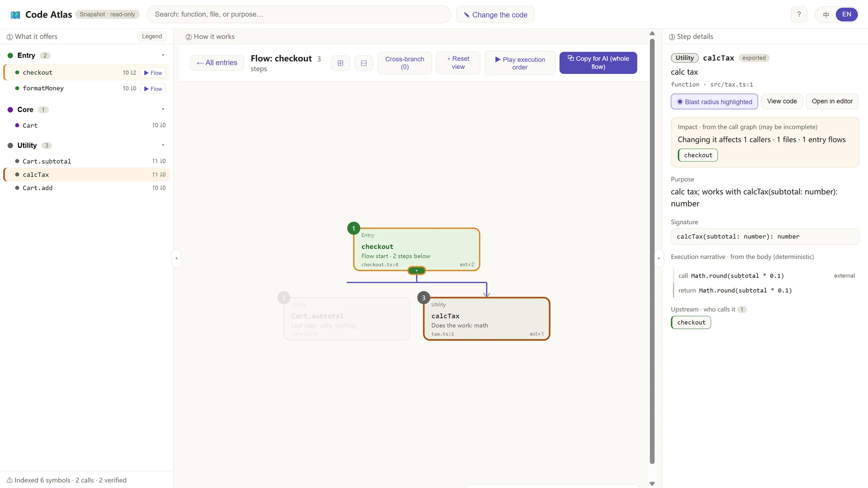Play the Flow for checkout entry
The image size is (868, 488).
click(x=153, y=73)
